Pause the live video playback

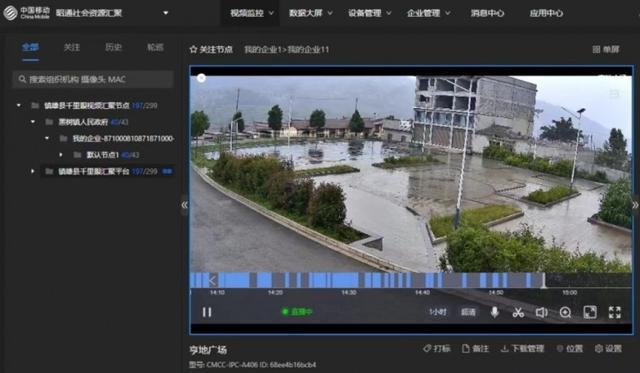207,312
